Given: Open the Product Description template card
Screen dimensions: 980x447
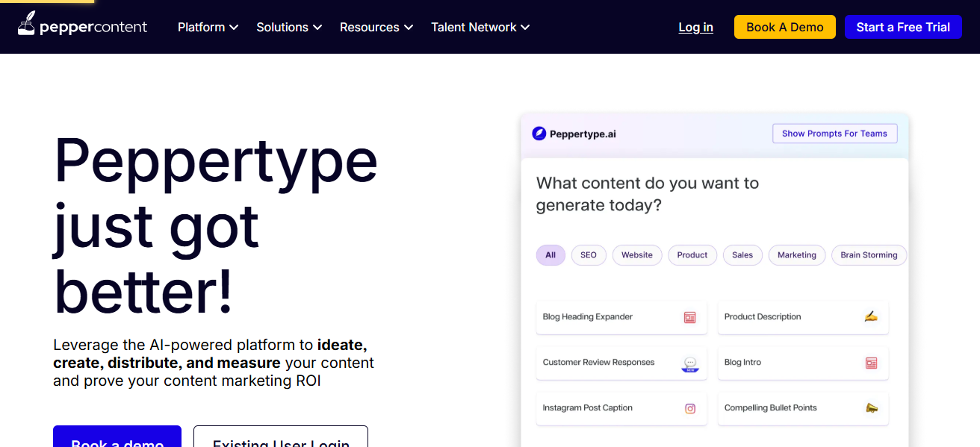Looking at the screenshot, I should click(803, 317).
